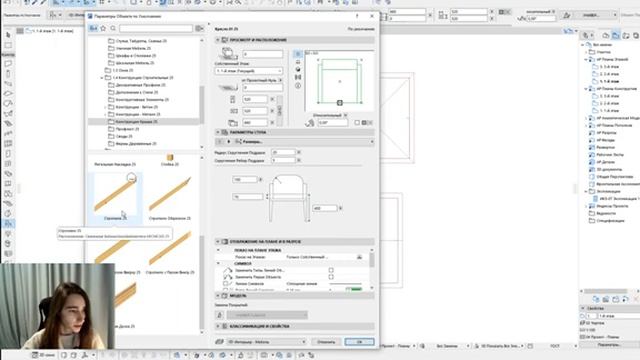Confirm dialog with OK button
Image resolution: width=640 pixels, height=360 pixels.
pyautogui.click(x=359, y=342)
